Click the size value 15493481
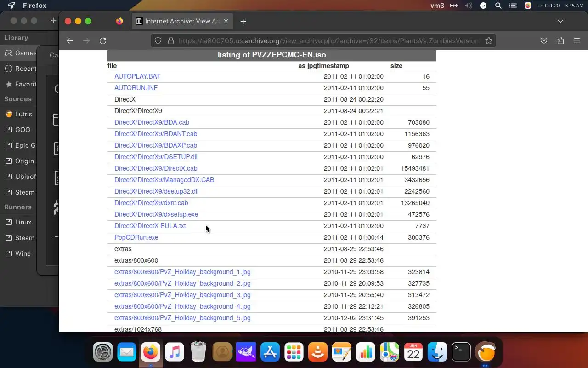Image resolution: width=588 pixels, height=368 pixels. [415, 168]
